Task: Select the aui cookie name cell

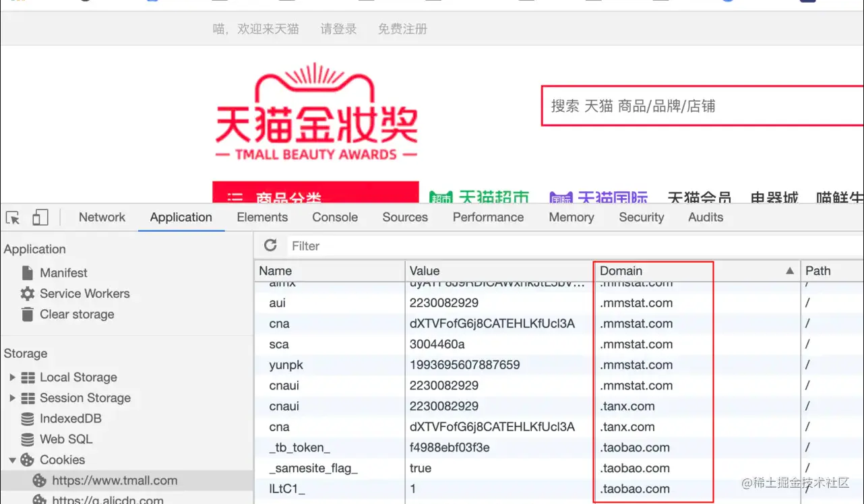Action: tap(277, 303)
